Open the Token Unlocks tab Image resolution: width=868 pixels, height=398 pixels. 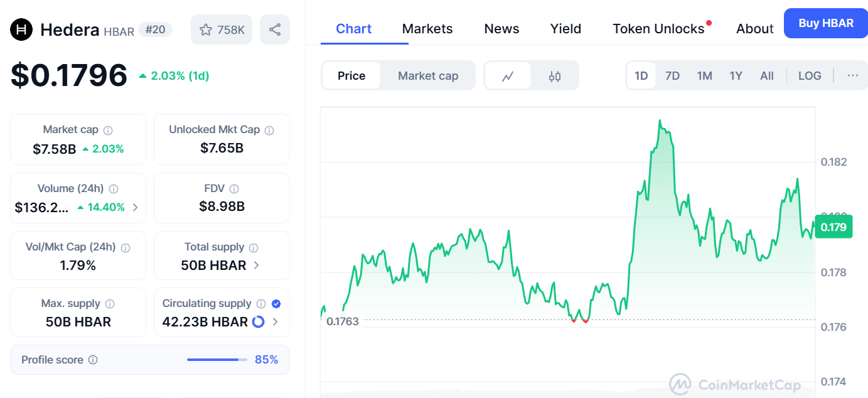coord(658,29)
